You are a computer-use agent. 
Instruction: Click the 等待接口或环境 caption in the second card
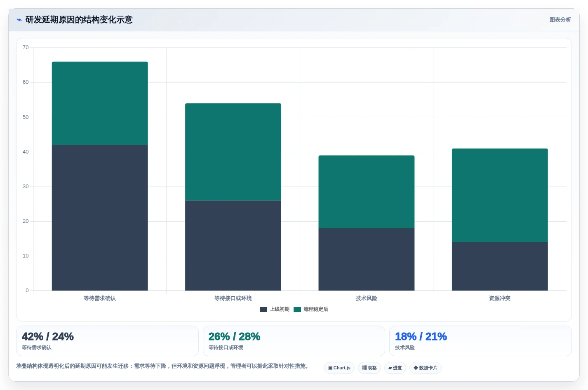click(226, 348)
